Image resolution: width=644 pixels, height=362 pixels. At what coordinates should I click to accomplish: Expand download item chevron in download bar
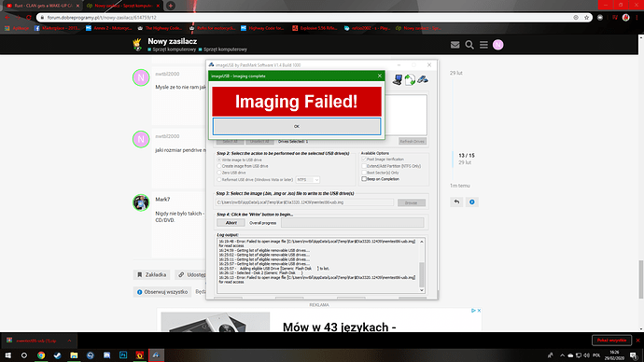coord(69,341)
